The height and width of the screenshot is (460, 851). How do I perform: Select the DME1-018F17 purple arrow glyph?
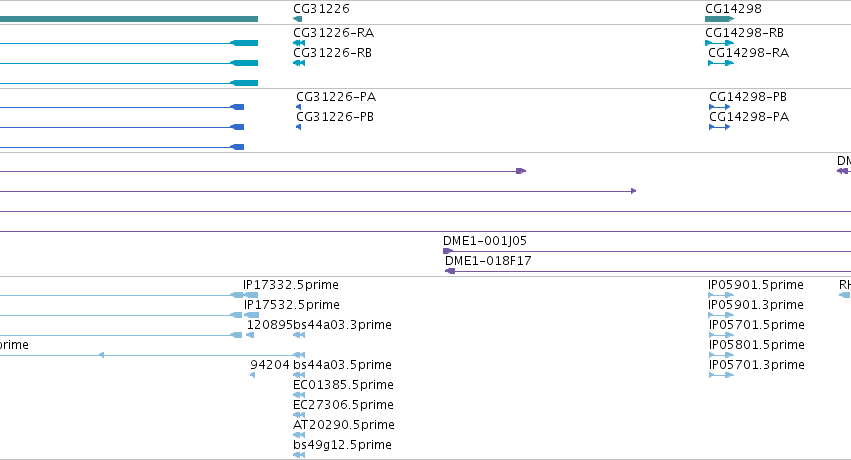pyautogui.click(x=450, y=271)
